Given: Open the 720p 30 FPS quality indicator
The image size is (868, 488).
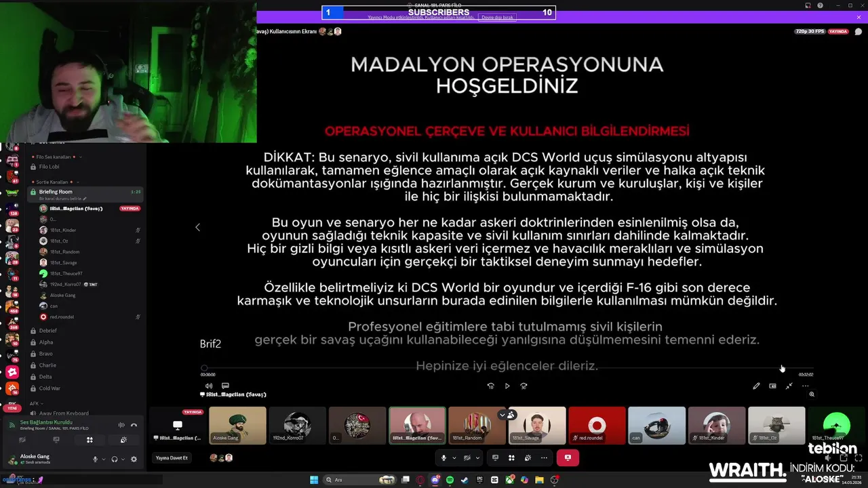Looking at the screenshot, I should click(x=810, y=32).
